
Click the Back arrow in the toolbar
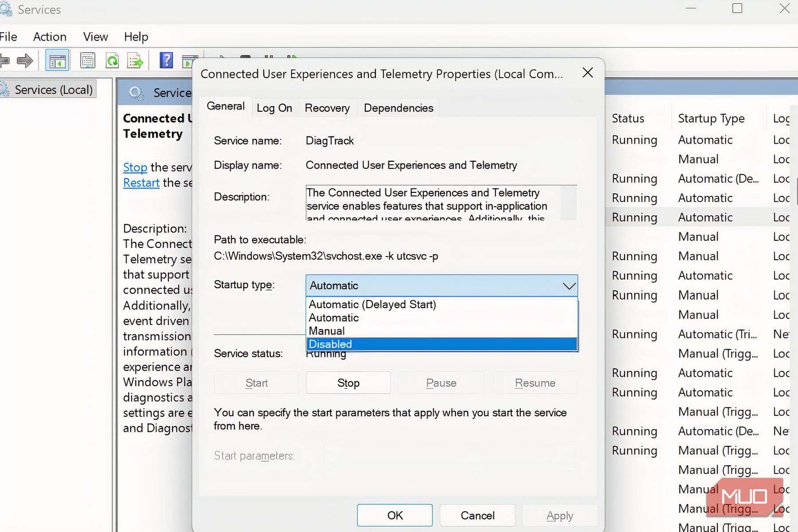click(4, 60)
